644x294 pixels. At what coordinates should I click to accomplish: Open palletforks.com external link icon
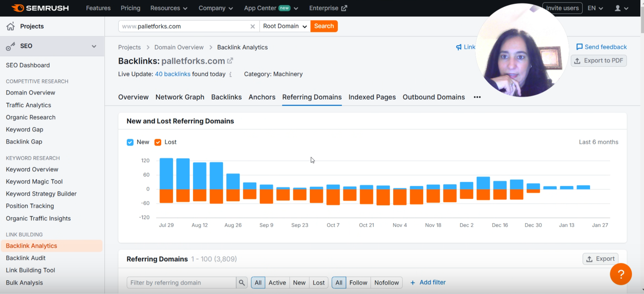coord(230,61)
